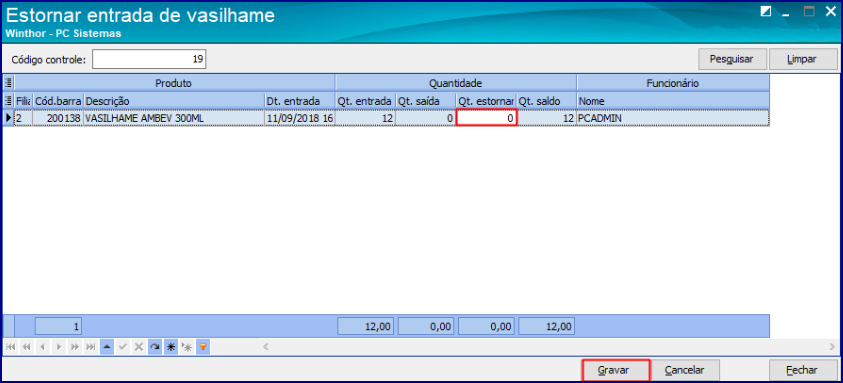Click the horizontal scrollbar left arrow
Viewport: 843px width, 383px height.
[266, 347]
